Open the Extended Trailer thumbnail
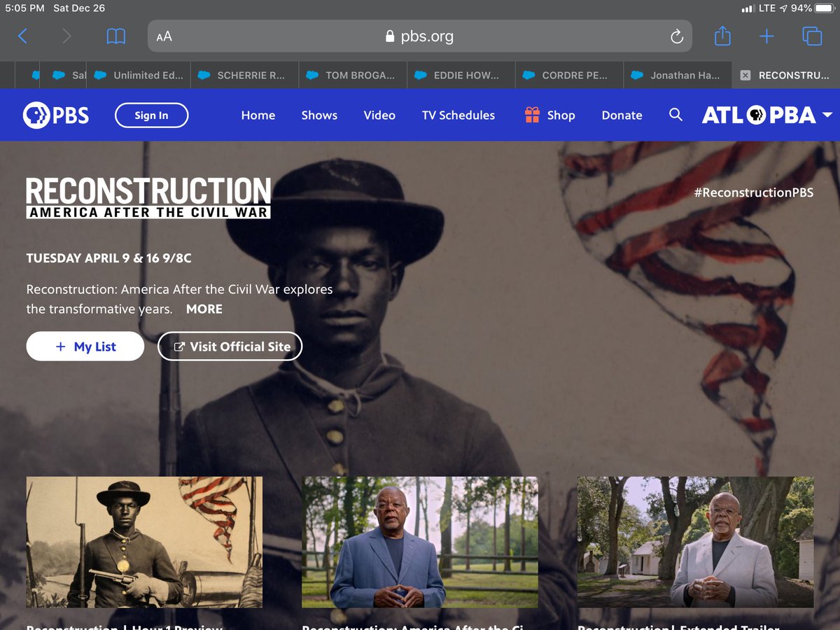Viewport: 840px width, 630px height. pos(696,542)
